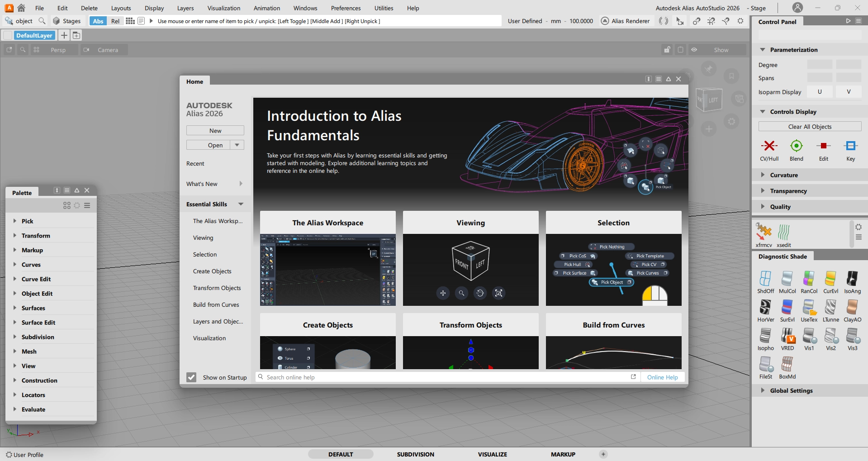Open the File menu
Screen dimensions: 868x461
click(x=39, y=8)
